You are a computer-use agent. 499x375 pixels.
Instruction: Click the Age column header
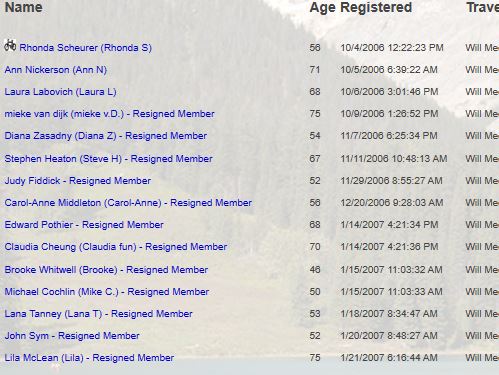pos(322,8)
